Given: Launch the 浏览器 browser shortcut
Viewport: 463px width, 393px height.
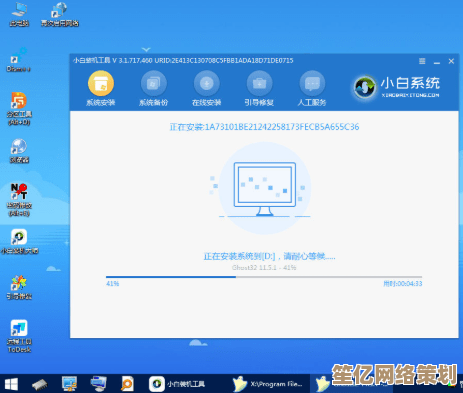Looking at the screenshot, I should 19,151.
